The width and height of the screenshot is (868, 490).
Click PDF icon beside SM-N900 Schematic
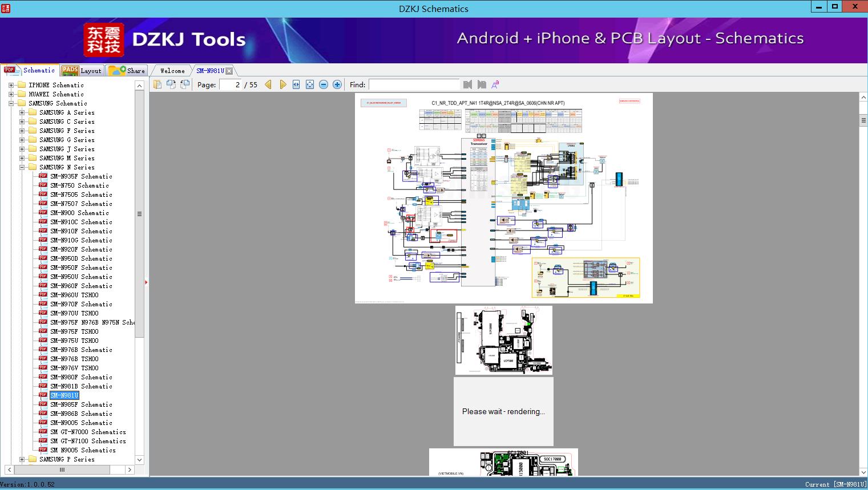pyautogui.click(x=43, y=213)
